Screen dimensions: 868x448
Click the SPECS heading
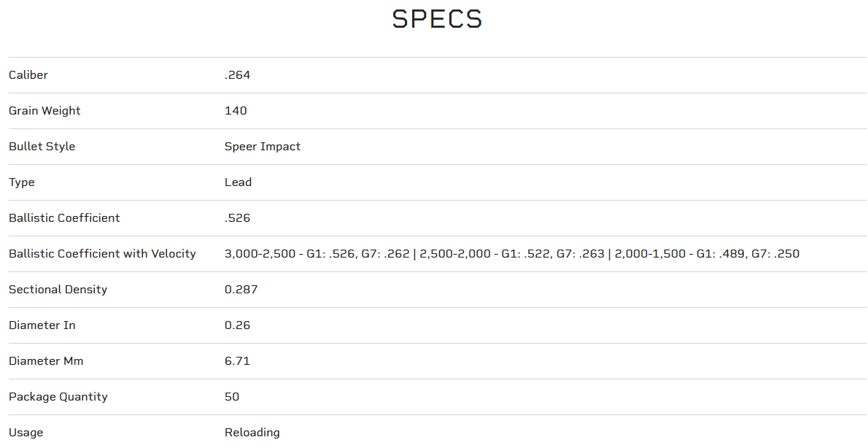437,20
